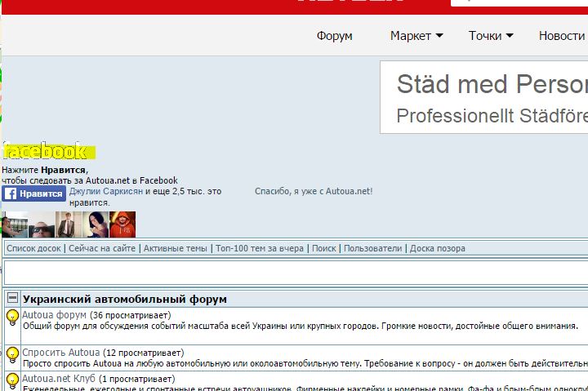Open the Поиск link

click(x=323, y=248)
